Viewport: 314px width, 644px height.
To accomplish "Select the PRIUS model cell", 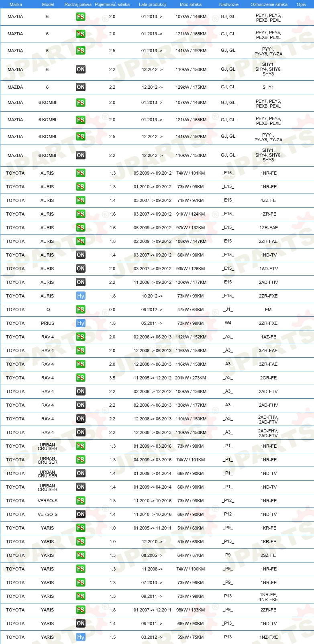I will click(47, 323).
